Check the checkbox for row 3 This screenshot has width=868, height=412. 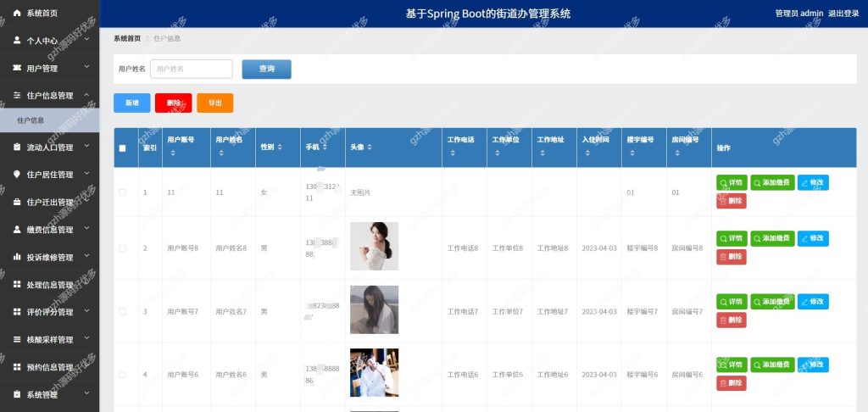(122, 312)
